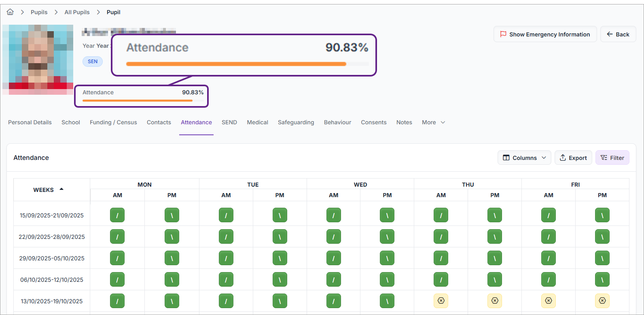The width and height of the screenshot is (644, 315).
Task: Click Thursday AM absence mark for 13/10/2025 week
Action: tap(441, 301)
